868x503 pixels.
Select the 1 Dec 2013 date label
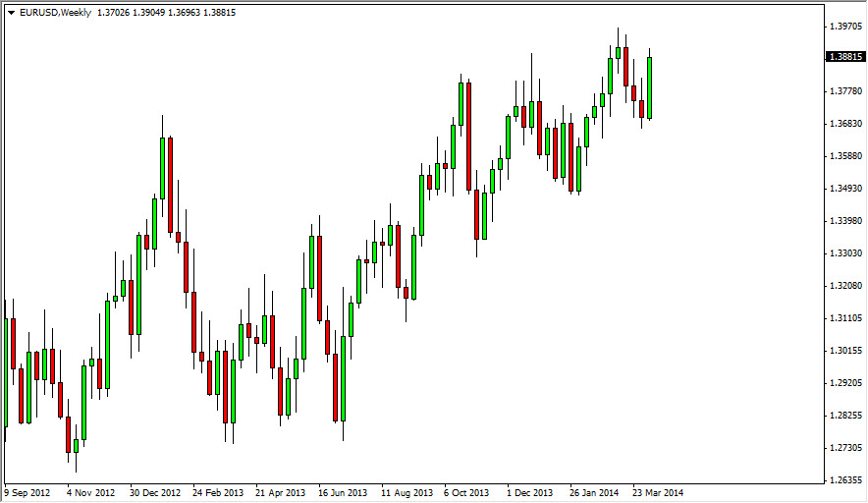pos(529,492)
